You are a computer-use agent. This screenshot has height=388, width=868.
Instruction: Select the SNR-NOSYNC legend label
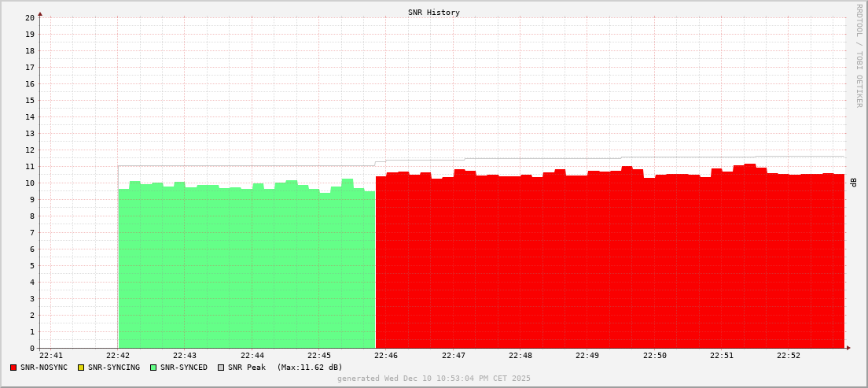pyautogui.click(x=45, y=368)
